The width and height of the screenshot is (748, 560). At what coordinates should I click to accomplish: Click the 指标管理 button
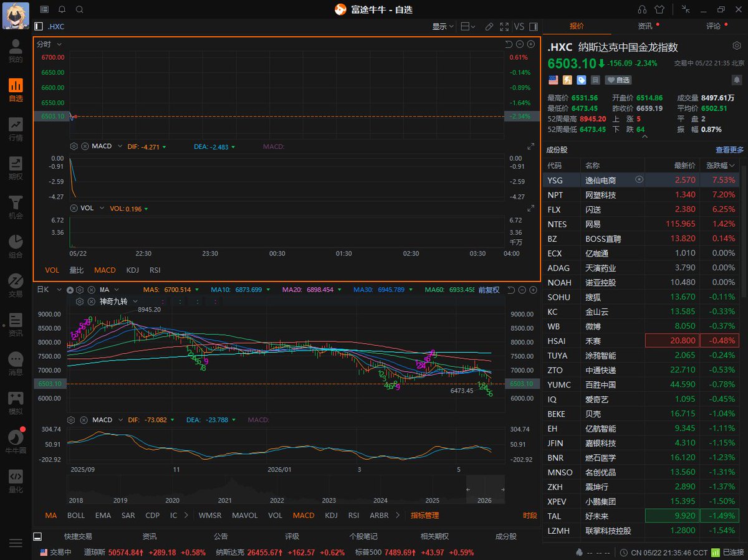tap(424, 515)
